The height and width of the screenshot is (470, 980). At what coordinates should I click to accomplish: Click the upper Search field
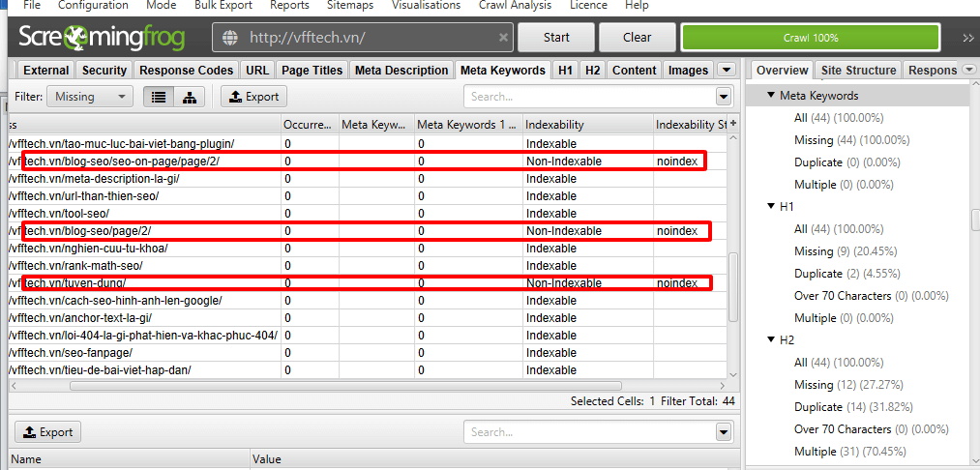click(589, 97)
